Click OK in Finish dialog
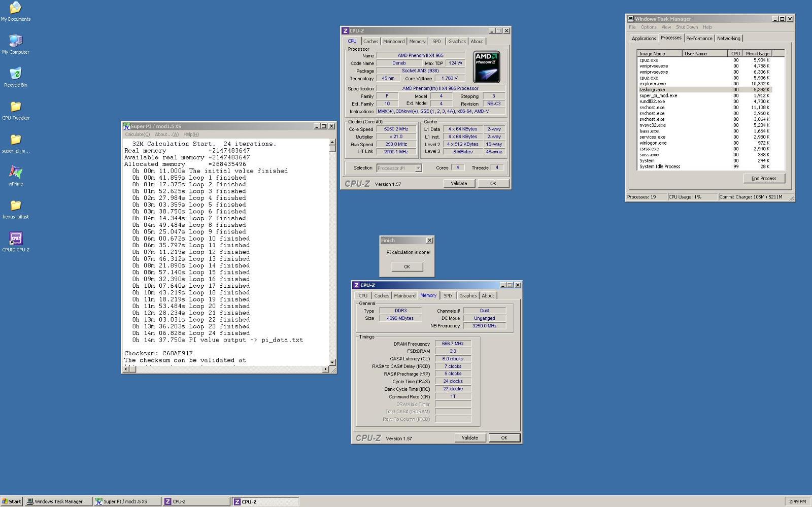Viewport: 812px width, 507px height. coord(407,266)
